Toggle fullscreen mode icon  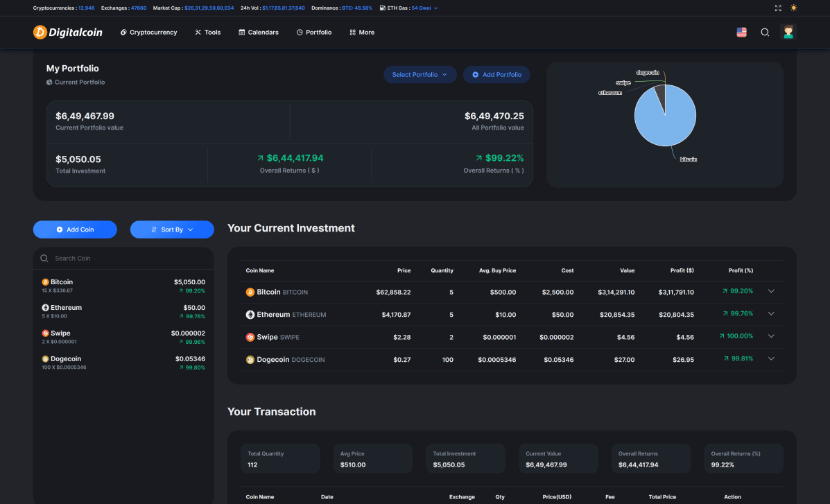click(778, 8)
